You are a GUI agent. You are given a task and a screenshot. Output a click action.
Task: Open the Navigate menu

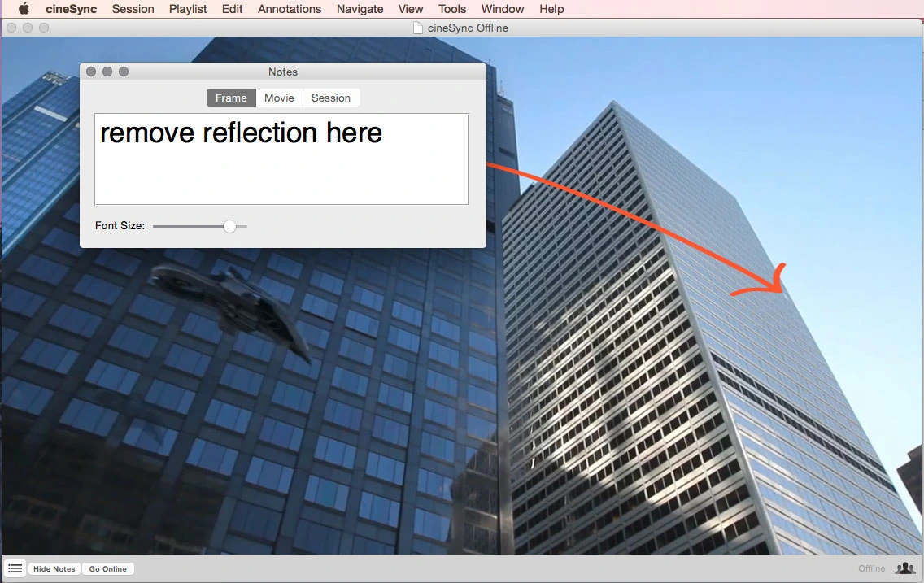point(360,9)
